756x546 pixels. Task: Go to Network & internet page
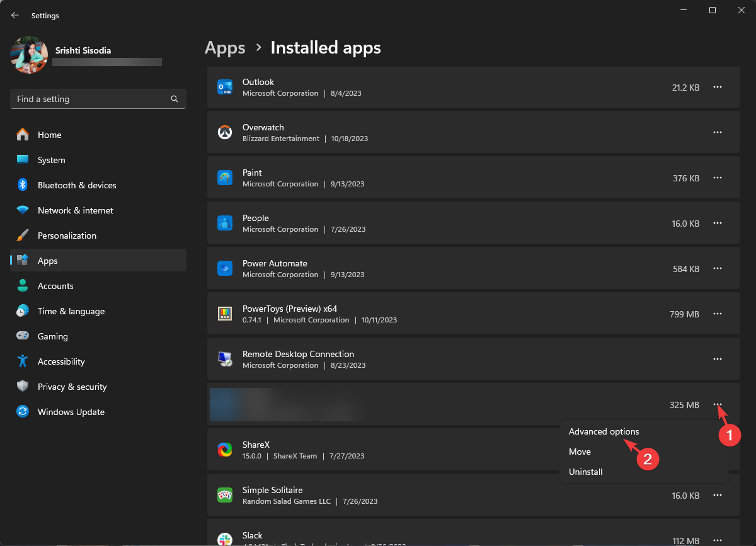point(76,210)
